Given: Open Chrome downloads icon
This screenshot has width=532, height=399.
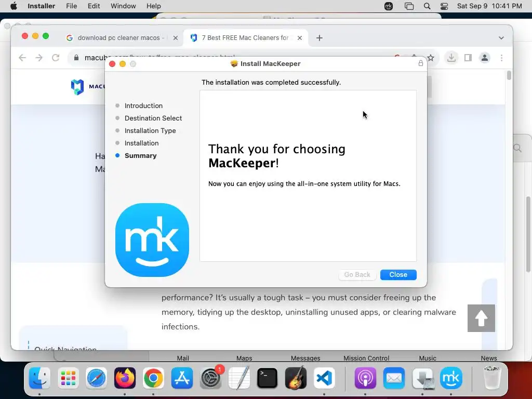Looking at the screenshot, I should (451, 58).
